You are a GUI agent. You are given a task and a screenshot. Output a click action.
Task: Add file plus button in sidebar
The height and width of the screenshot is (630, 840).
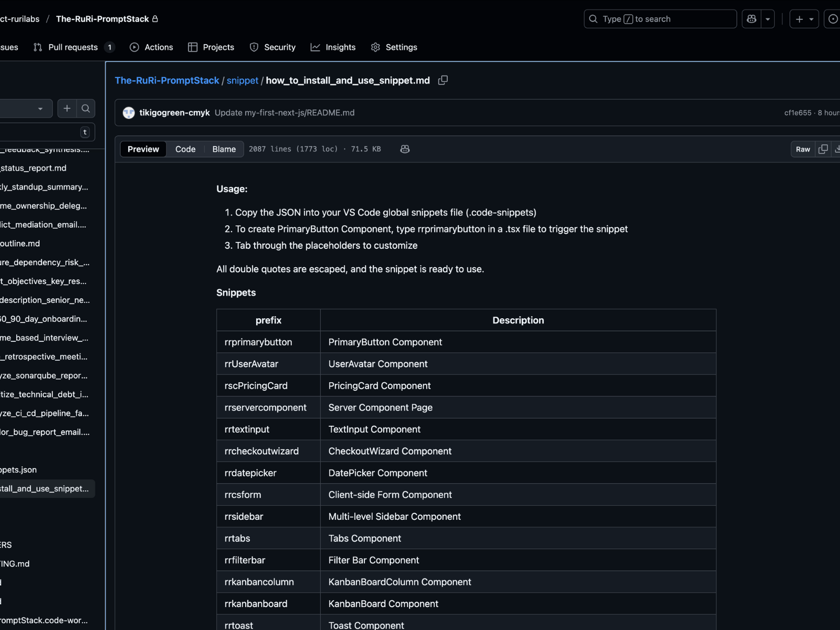(67, 109)
